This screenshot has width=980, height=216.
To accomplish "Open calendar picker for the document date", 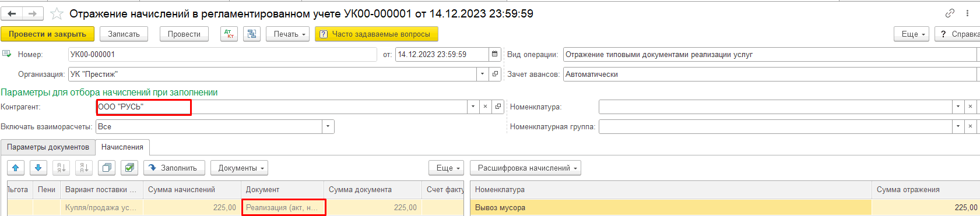I will [494, 54].
